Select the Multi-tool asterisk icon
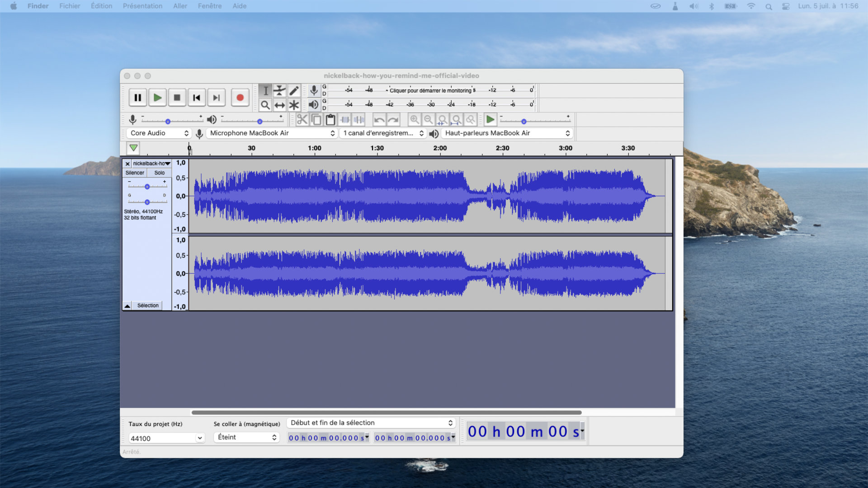 (x=294, y=105)
